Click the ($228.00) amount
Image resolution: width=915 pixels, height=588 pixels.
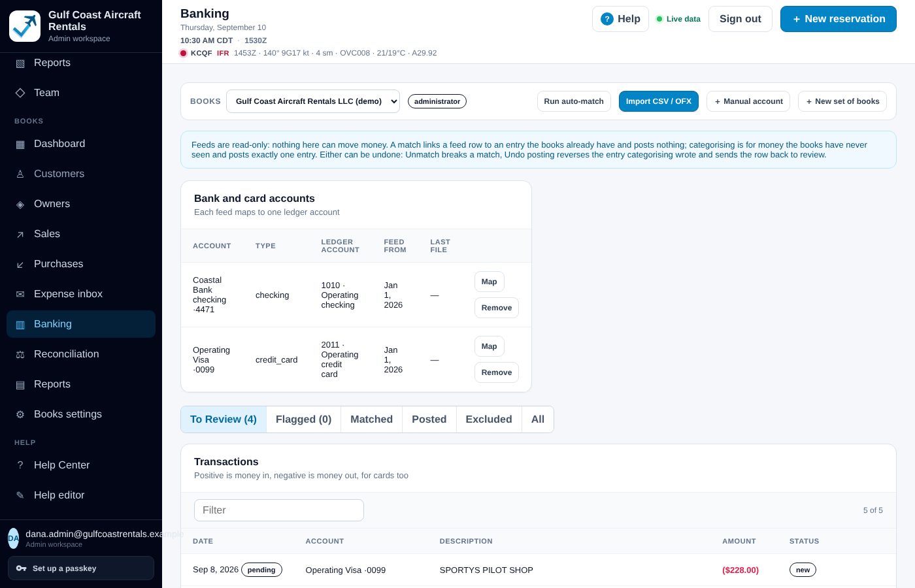coord(740,570)
